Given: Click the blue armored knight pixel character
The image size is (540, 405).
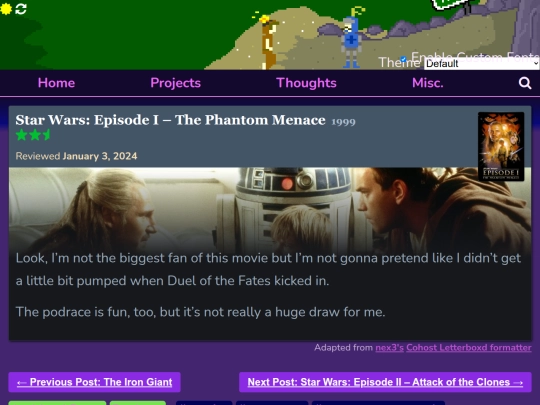Looking at the screenshot, I should pos(351,42).
